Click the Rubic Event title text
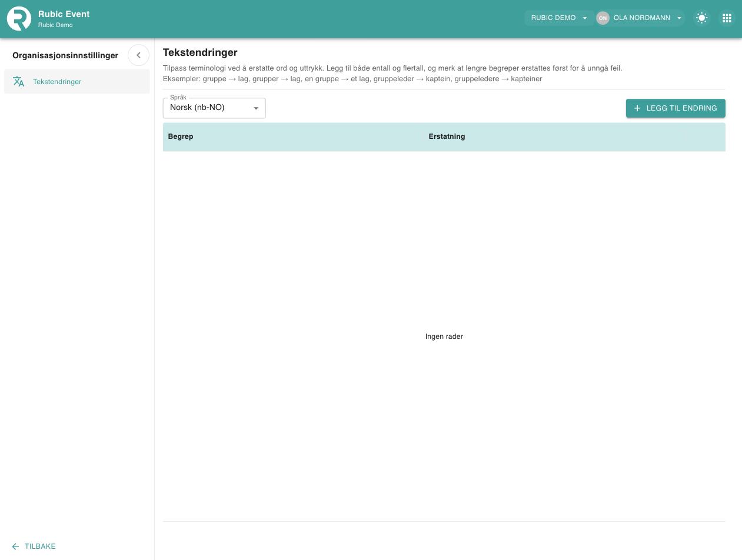This screenshot has width=742, height=560. 64,14
